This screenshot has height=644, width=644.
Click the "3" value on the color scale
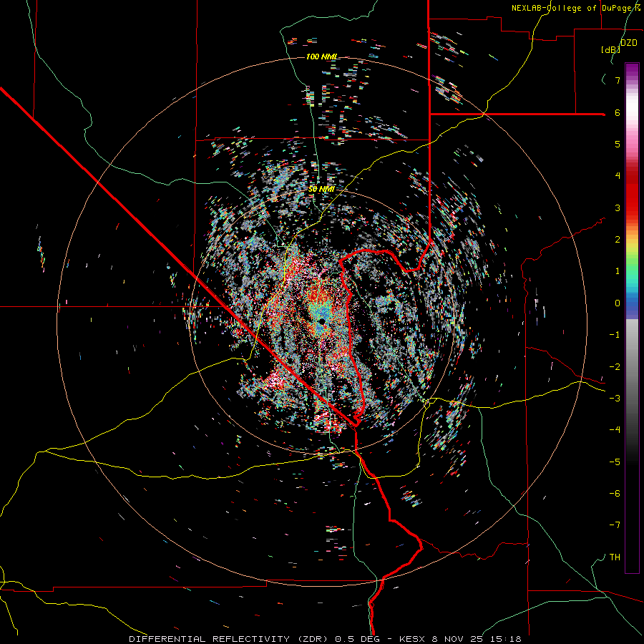click(x=618, y=208)
